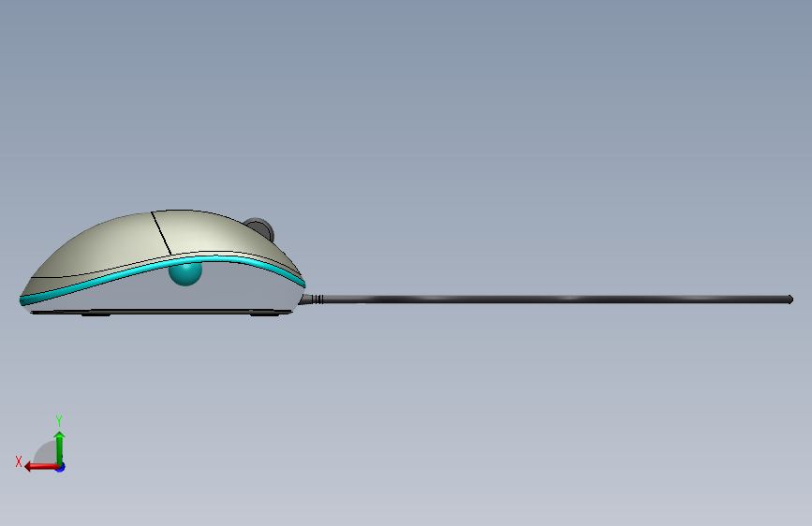812x526 pixels.
Task: Click the red X axis arrow of the triad
Action: (x=40, y=467)
